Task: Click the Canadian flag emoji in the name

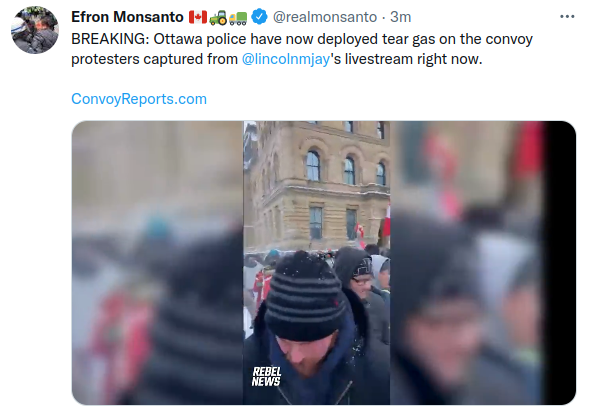Action: (x=198, y=17)
